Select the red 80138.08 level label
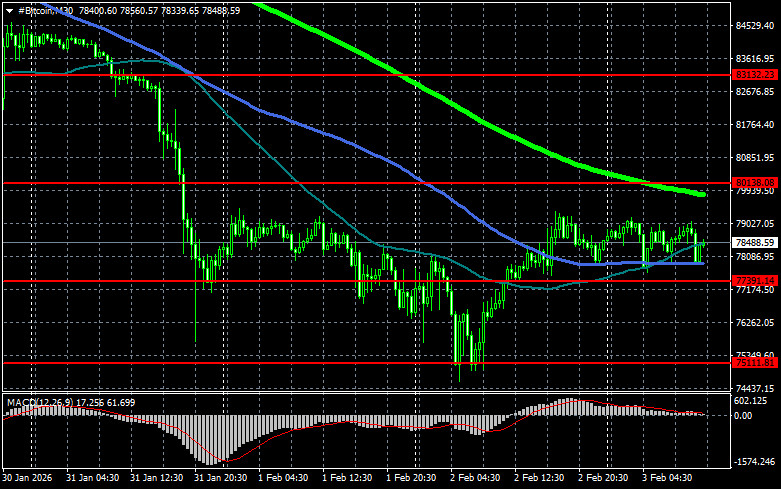781x489 pixels. (755, 183)
